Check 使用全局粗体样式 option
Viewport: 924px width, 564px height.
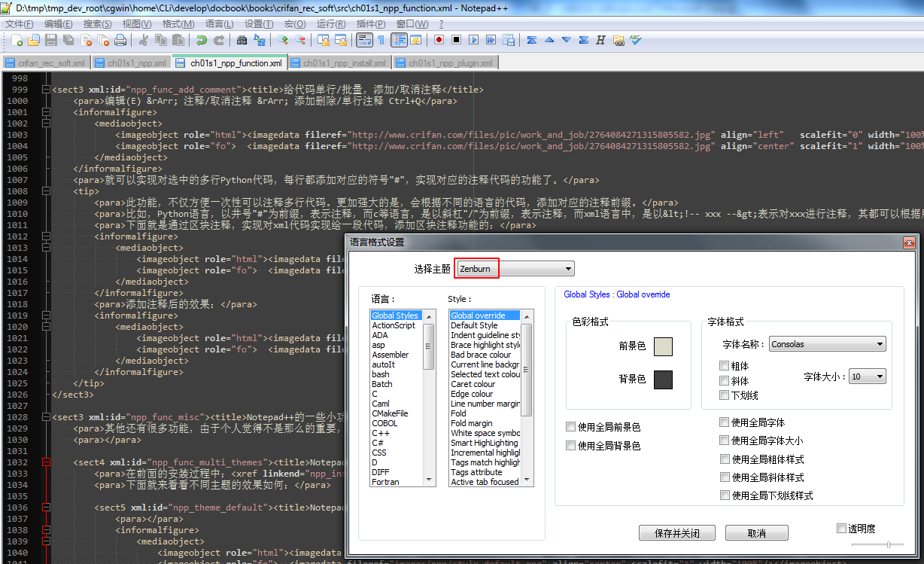point(724,459)
